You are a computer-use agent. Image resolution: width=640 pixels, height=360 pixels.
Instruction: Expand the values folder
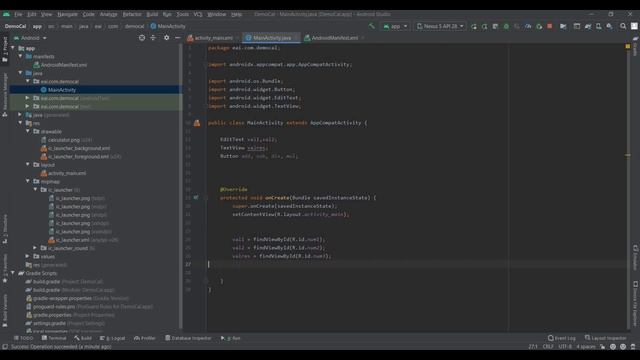coord(28,256)
